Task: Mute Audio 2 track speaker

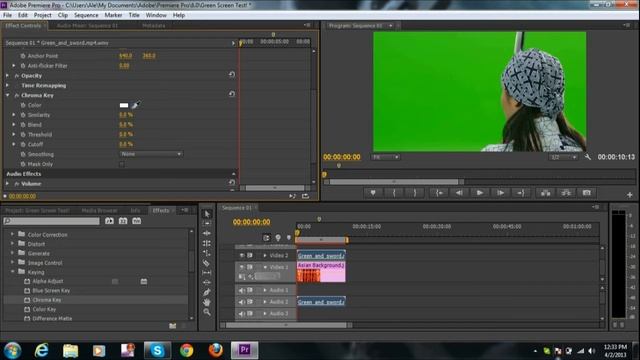Action: coord(242,302)
